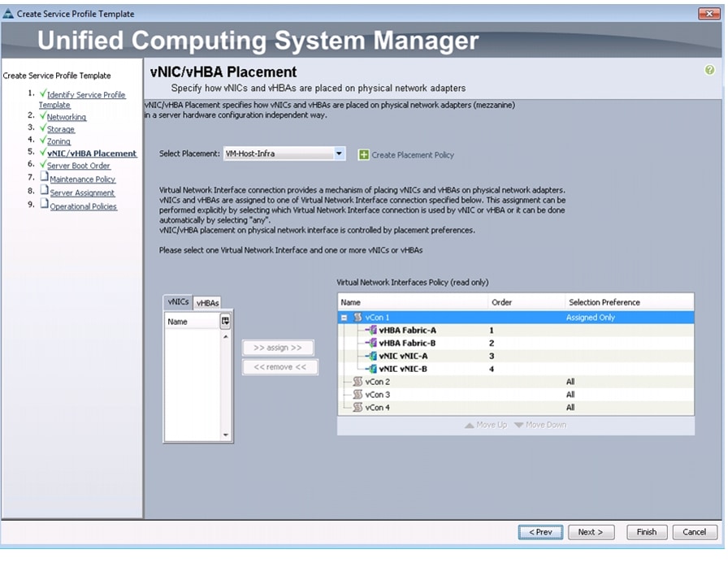
Task: Click the order value 3 for vNIC-A
Action: pos(492,356)
